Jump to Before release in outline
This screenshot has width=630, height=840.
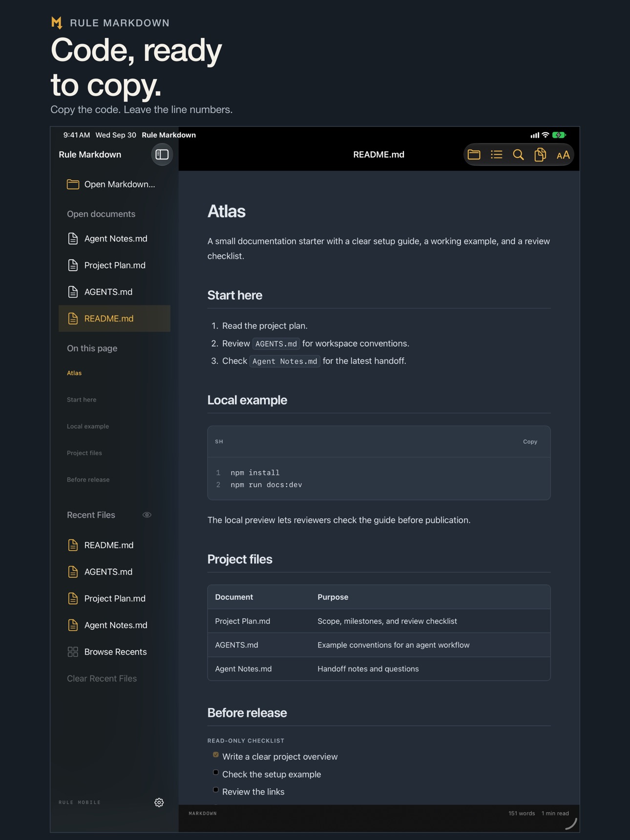pos(88,480)
